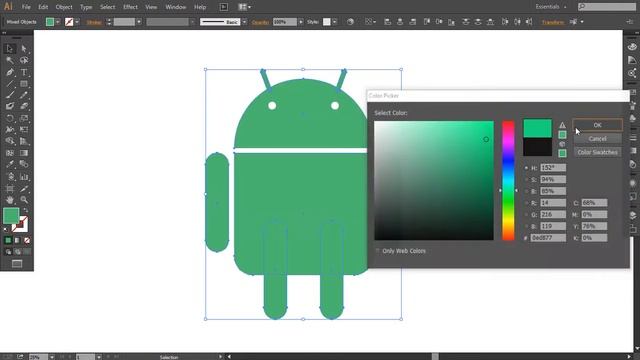640x360 pixels.
Task: Select the Scale tool
Action: coord(24,118)
